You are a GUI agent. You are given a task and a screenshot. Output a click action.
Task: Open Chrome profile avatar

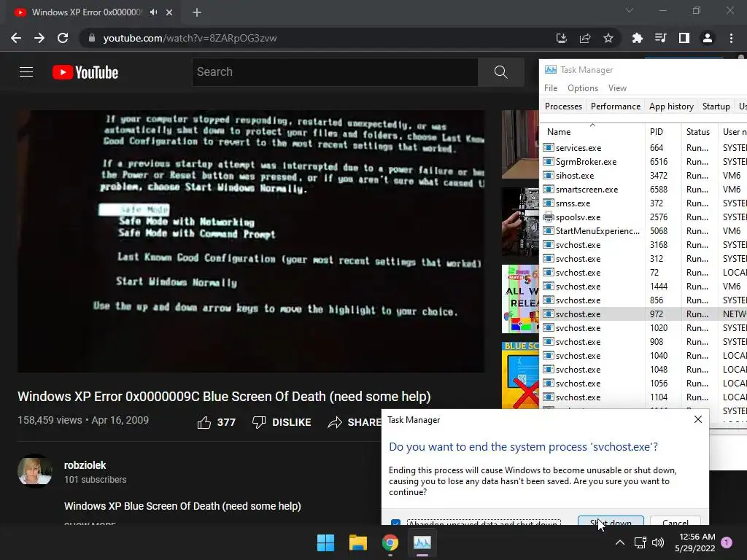point(708,38)
